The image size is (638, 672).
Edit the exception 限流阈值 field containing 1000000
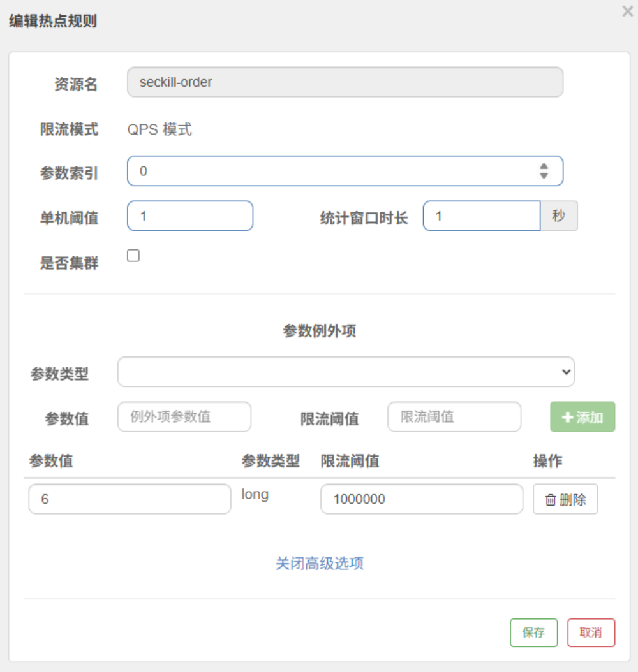pyautogui.click(x=422, y=499)
